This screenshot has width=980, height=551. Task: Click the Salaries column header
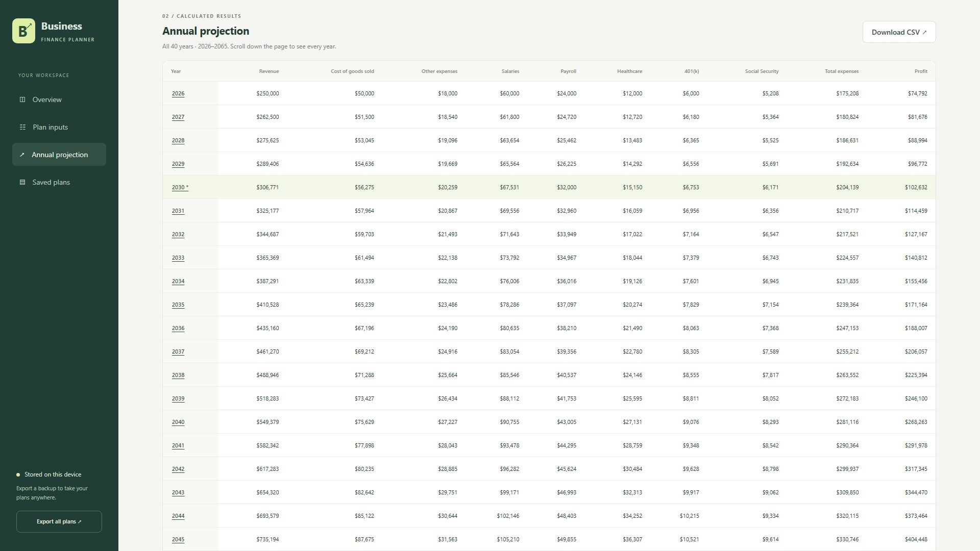coord(510,71)
